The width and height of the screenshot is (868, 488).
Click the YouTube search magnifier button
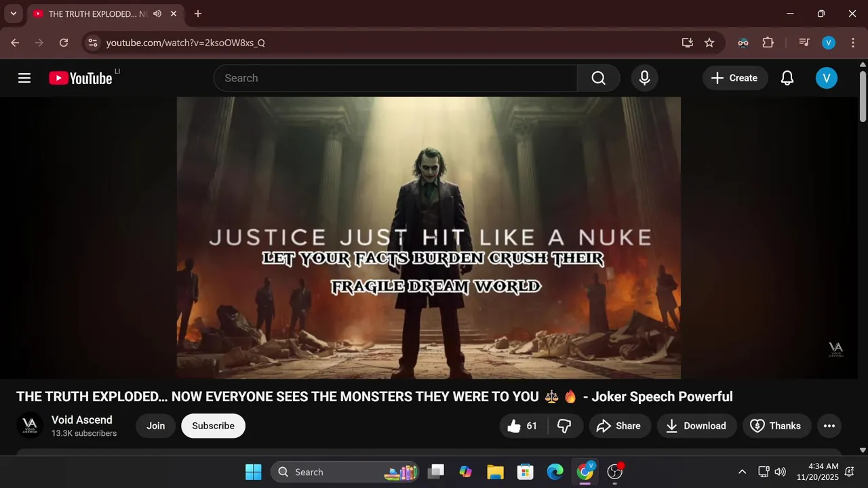598,78
